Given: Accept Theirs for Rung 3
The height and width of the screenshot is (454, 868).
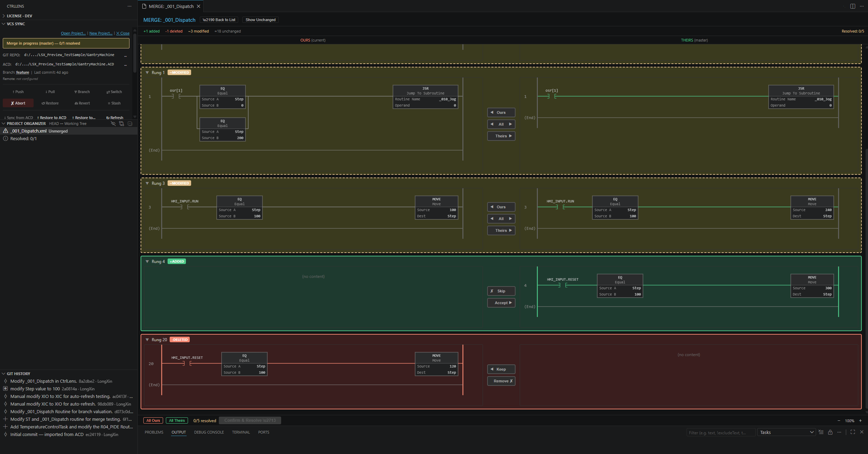Looking at the screenshot, I should [501, 230].
